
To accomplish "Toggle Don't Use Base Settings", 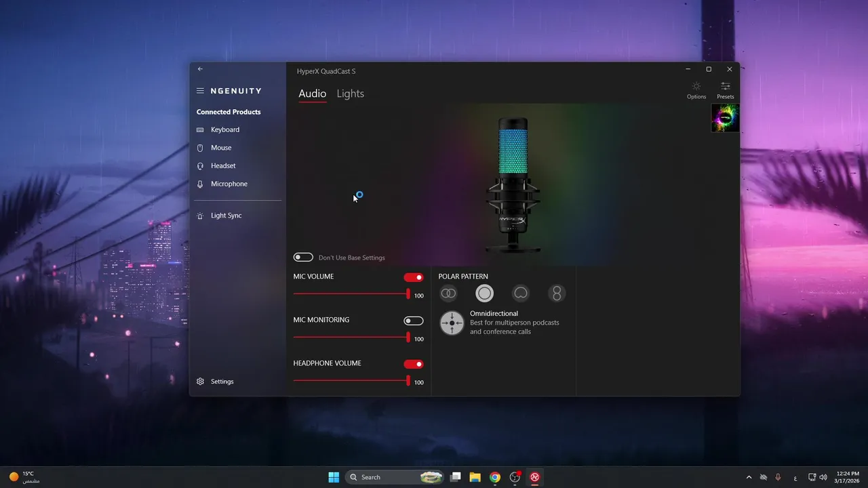I will 303,258.
